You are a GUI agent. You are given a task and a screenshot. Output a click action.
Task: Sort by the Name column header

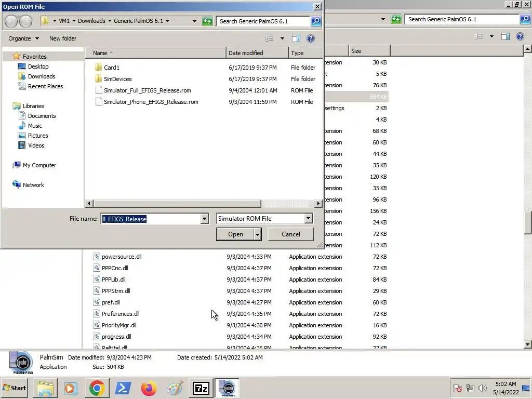pos(155,53)
